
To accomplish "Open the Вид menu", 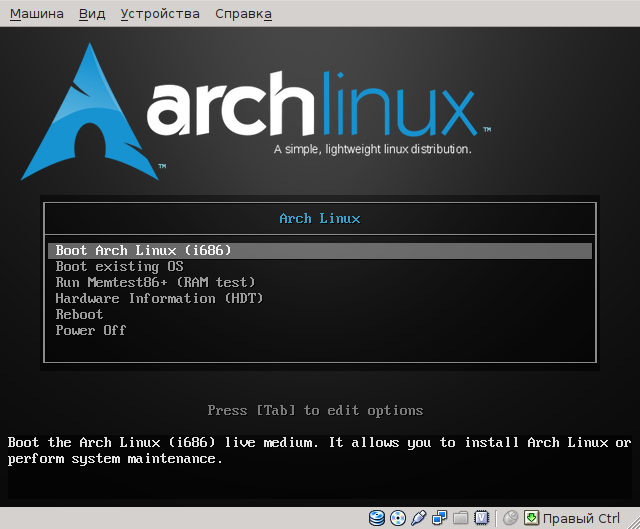I will click(92, 14).
